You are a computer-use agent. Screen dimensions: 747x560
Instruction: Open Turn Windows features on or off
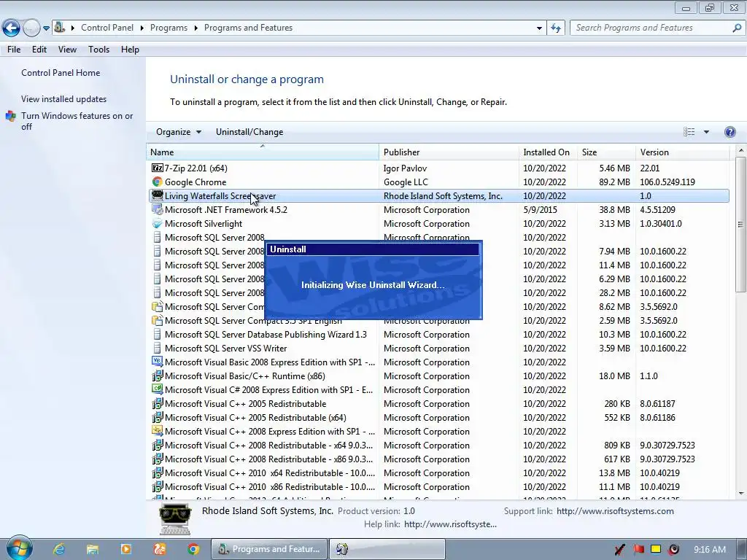[x=77, y=121]
